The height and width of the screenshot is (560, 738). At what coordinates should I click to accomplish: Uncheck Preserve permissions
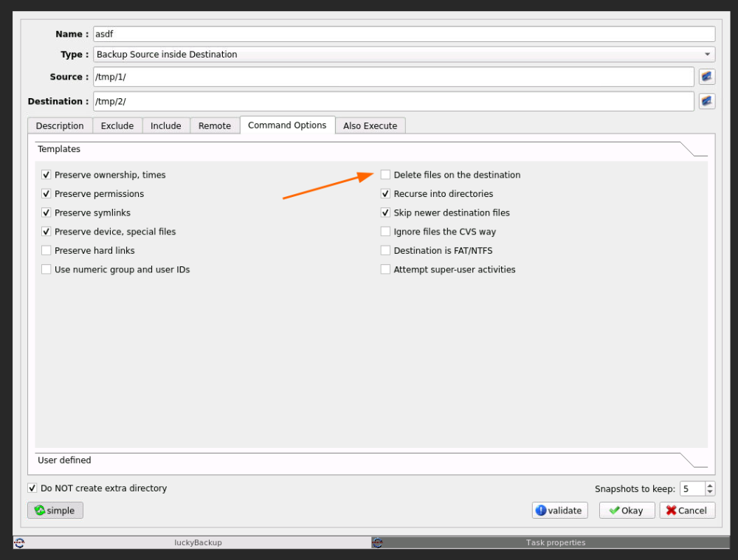tap(46, 193)
